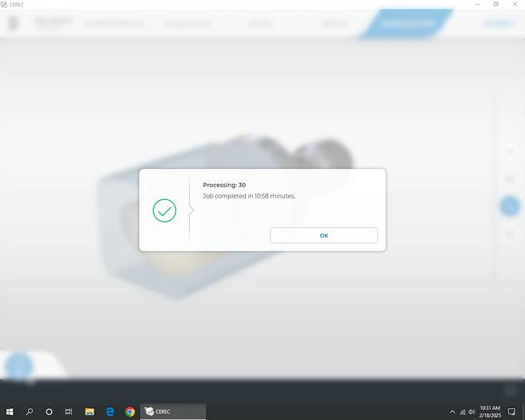The image size is (525, 420).
Task: Click the blue circular button at bottom left
Action: (x=18, y=366)
